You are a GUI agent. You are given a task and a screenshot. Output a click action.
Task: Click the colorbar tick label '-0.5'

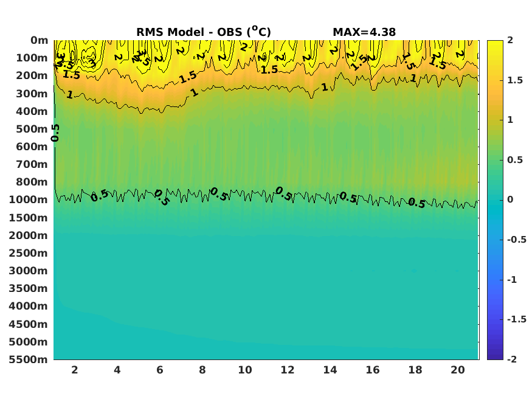[x=517, y=240]
